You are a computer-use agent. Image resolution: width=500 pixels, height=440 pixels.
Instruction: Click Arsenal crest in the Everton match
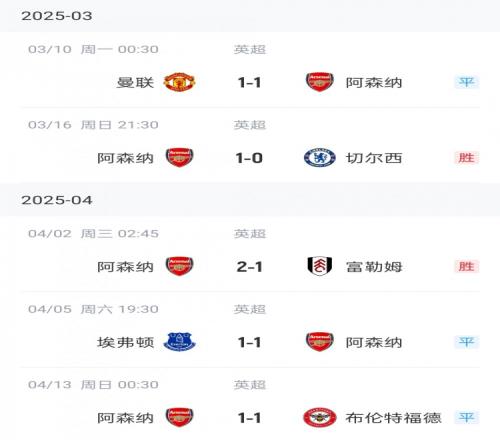click(320, 342)
